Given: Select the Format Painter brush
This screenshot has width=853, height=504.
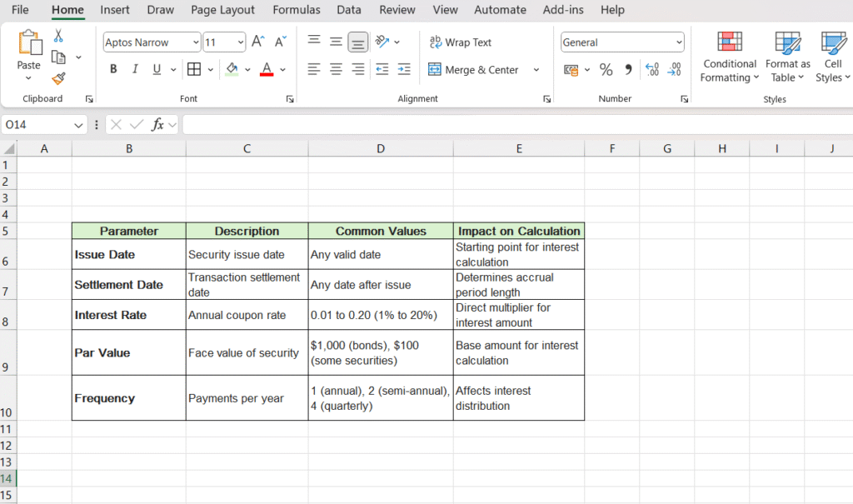Looking at the screenshot, I should 58,79.
